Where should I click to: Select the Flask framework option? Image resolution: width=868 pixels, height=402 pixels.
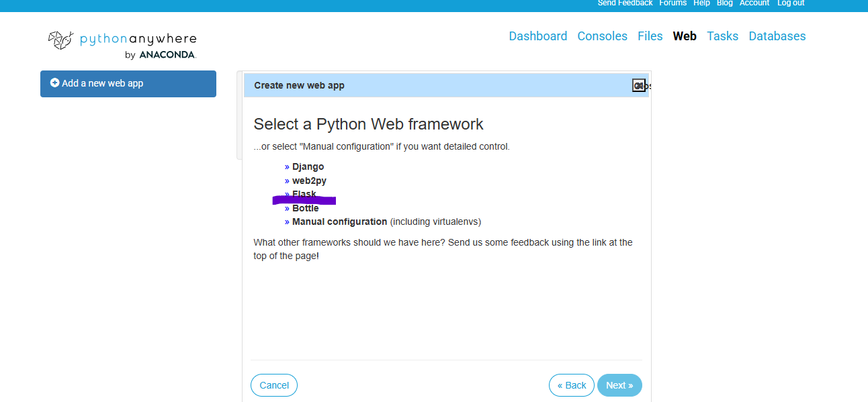point(304,194)
